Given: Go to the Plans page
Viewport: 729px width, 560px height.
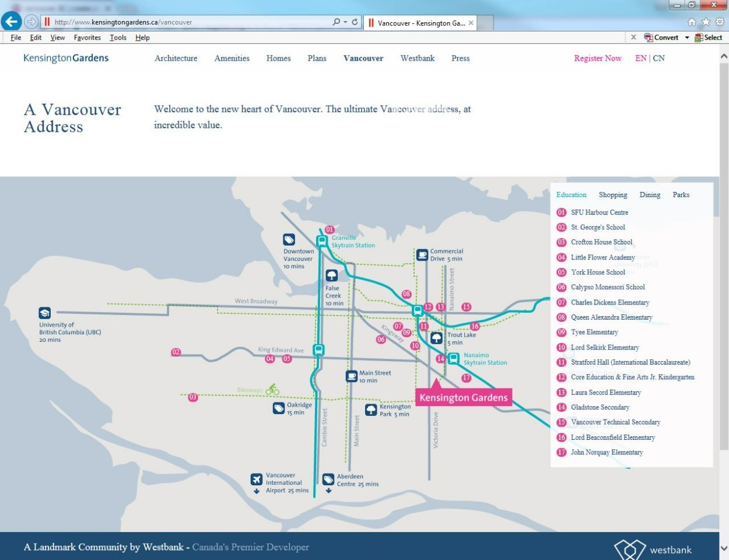Looking at the screenshot, I should 317,58.
